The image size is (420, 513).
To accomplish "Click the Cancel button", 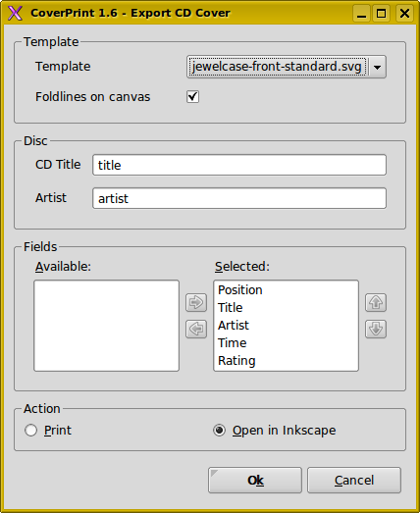I will [354, 480].
